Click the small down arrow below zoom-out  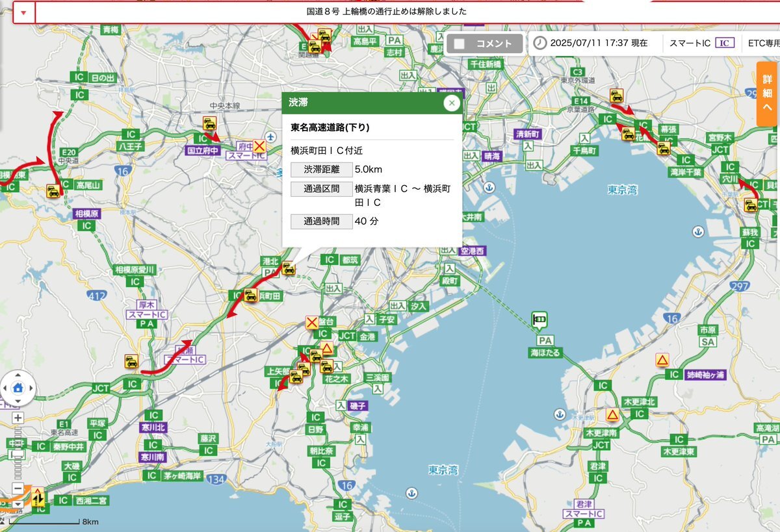[18, 504]
